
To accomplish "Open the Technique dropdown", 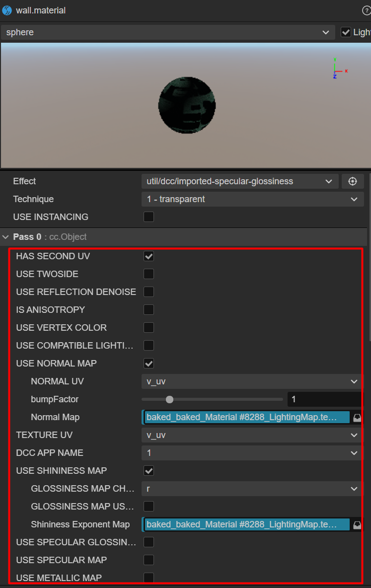I will [252, 199].
